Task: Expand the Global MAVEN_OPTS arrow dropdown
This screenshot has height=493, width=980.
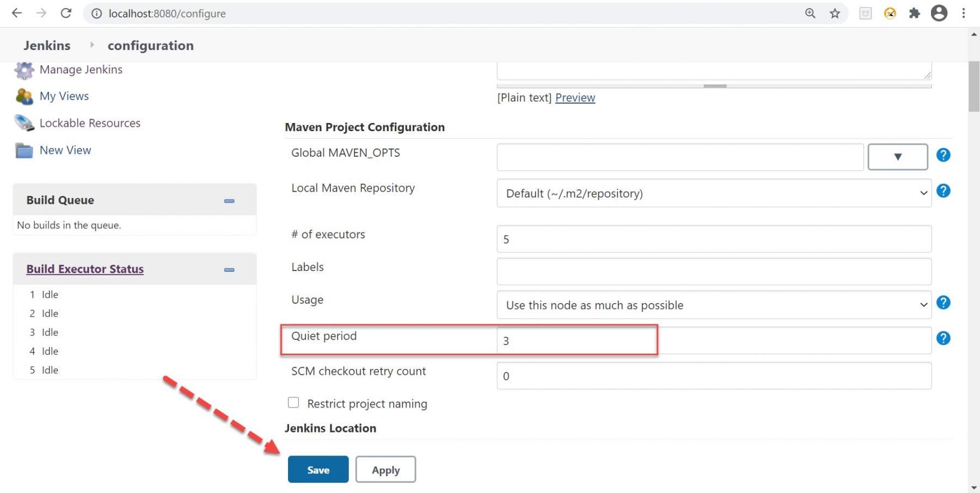Action: pos(897,157)
